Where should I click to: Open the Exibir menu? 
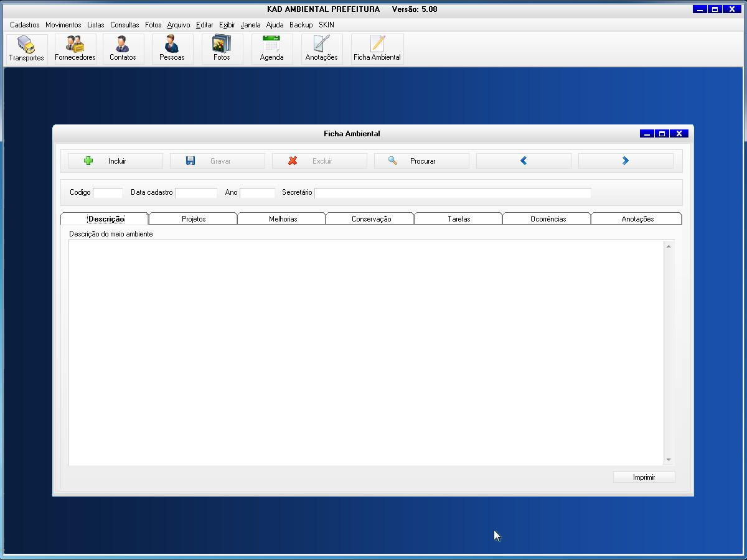pos(227,25)
